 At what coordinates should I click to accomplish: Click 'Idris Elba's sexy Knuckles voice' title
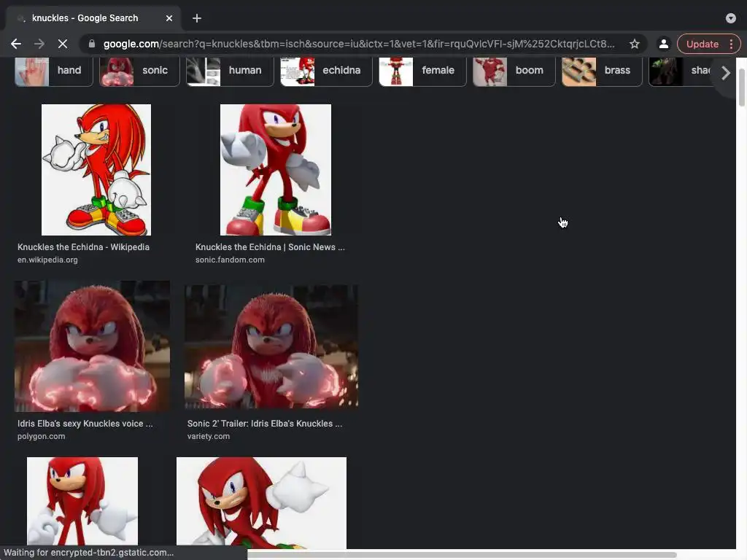pos(85,424)
